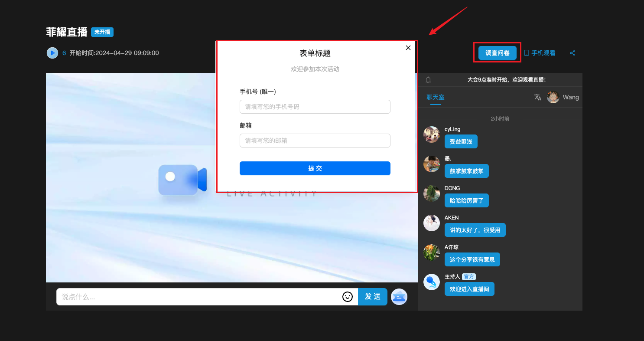This screenshot has width=644, height=341.
Task: Click AKEN's message bubble 讲的太好了
Action: (475, 230)
